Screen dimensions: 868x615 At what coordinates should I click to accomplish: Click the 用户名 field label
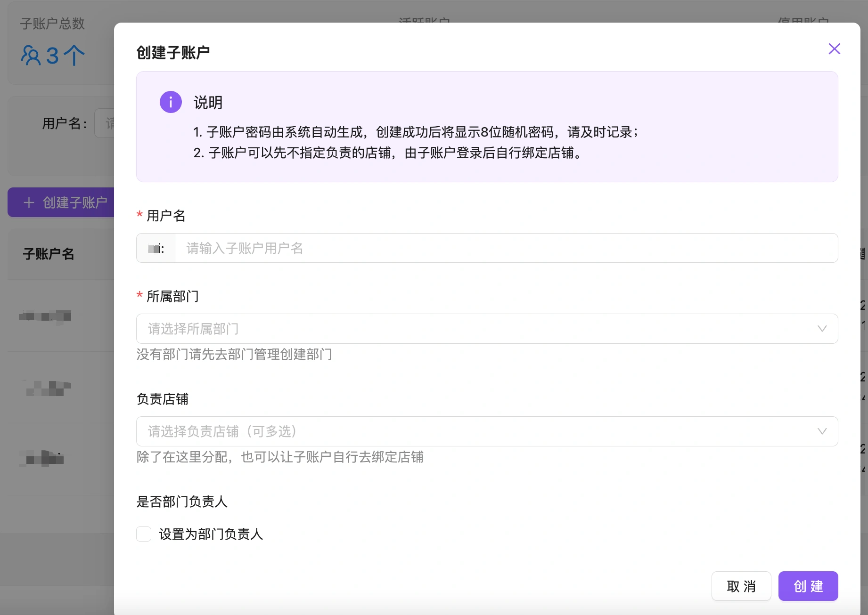(166, 216)
